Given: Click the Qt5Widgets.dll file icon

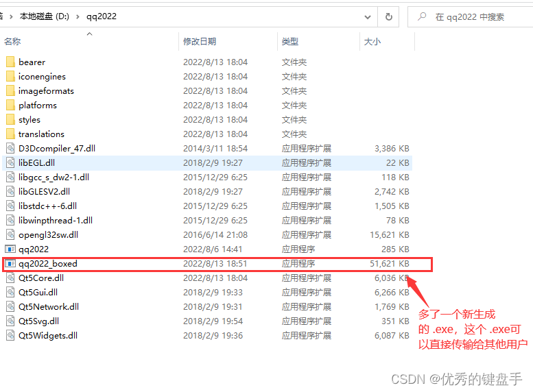Looking at the screenshot, I should click(x=10, y=335).
